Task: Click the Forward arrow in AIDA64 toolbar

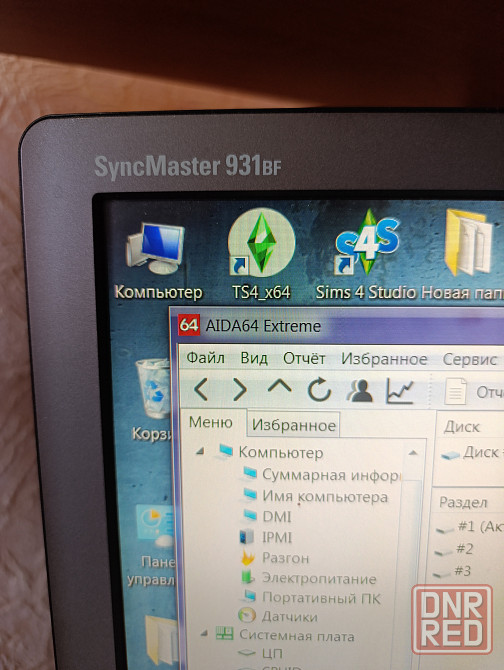Action: 240,389
